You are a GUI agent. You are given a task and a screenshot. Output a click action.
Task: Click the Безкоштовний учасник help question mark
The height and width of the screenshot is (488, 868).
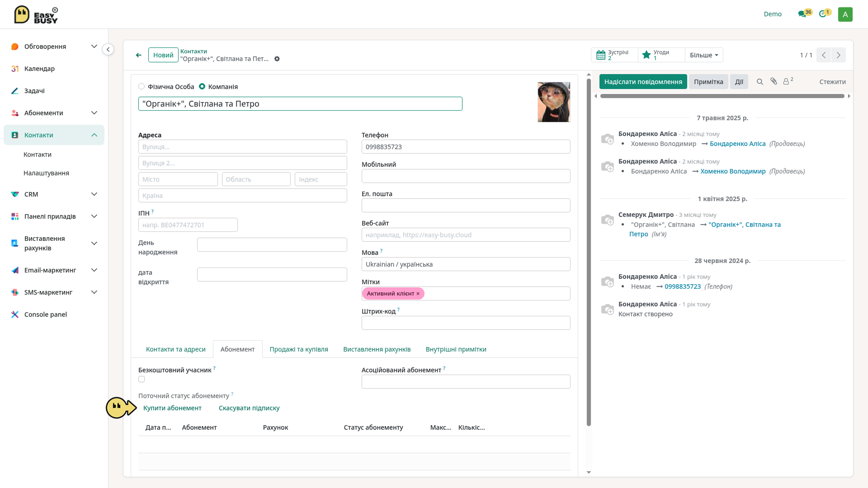pos(214,368)
